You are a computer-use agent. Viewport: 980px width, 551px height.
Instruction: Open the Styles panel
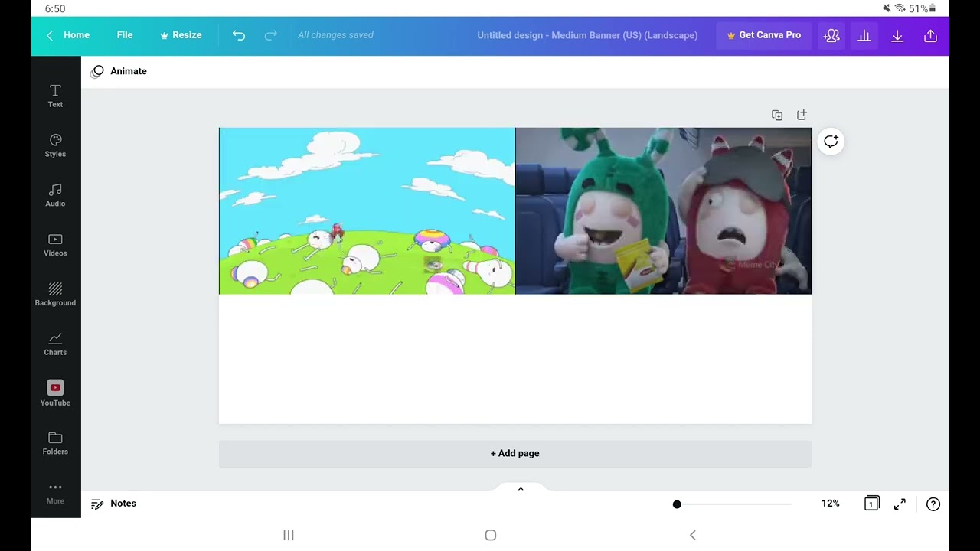coord(55,145)
